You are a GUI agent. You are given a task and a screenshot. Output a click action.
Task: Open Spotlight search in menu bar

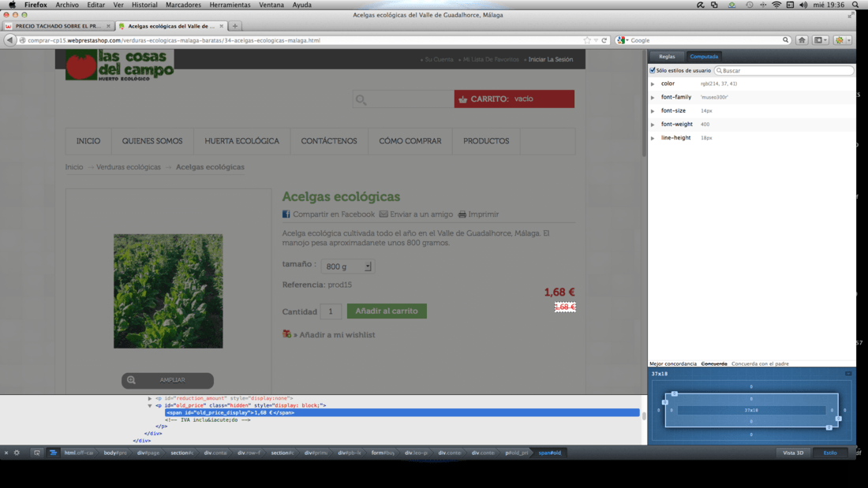(x=855, y=5)
